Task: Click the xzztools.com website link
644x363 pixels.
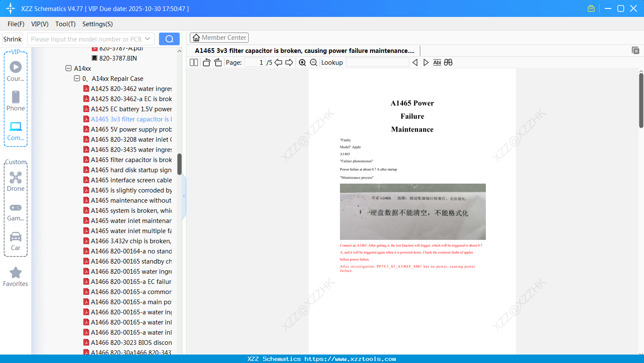Action: coord(350,359)
